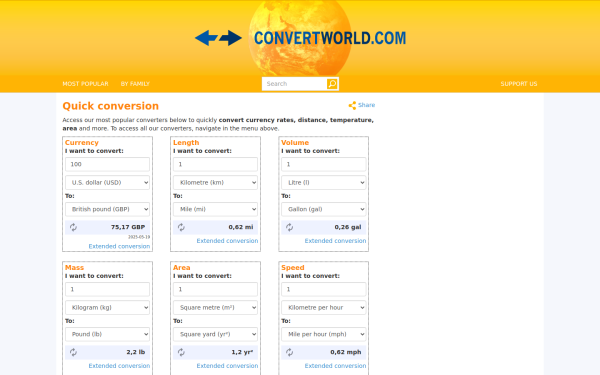Image resolution: width=600 pixels, height=375 pixels.
Task: Click the Volume panel heading
Action: click(295, 142)
